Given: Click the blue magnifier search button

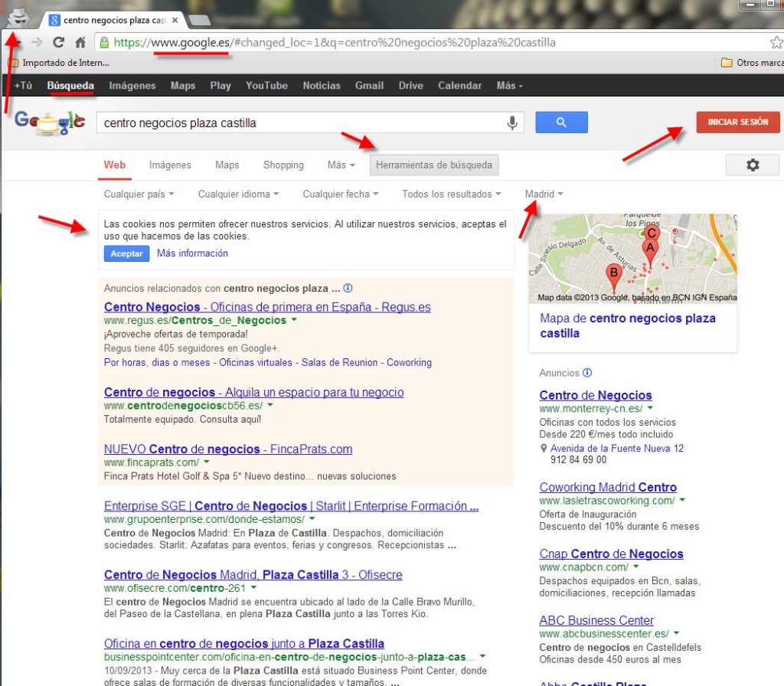Looking at the screenshot, I should (x=561, y=122).
